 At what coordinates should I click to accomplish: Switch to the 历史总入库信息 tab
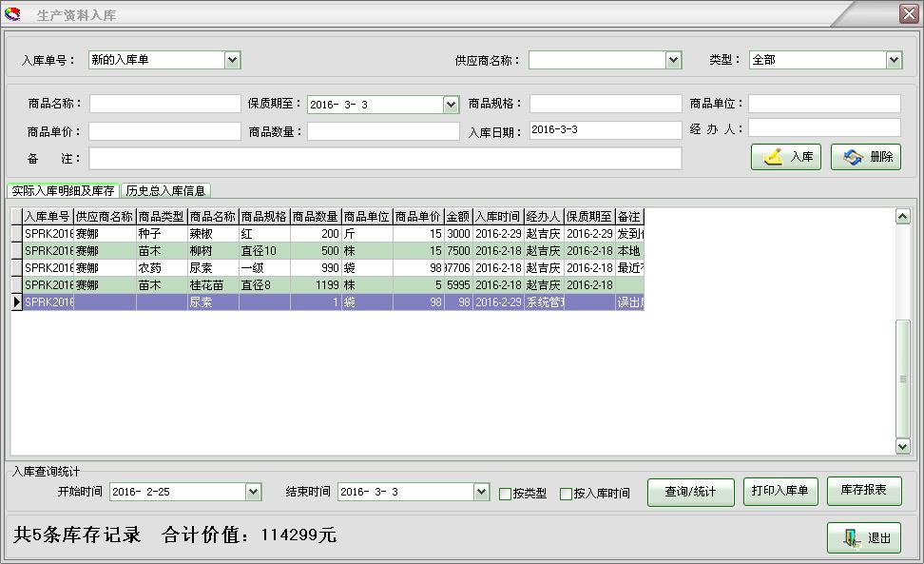(x=166, y=190)
